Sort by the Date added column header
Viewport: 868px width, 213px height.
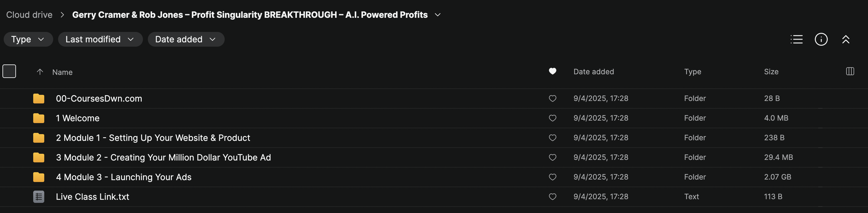(x=594, y=72)
